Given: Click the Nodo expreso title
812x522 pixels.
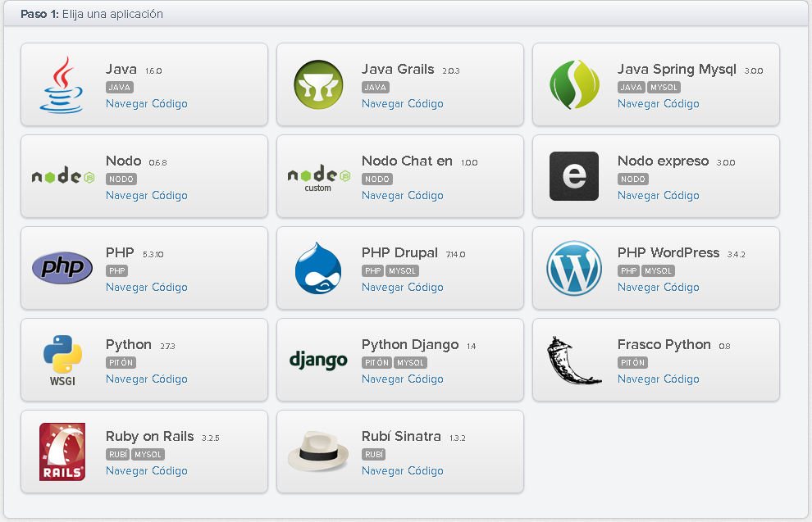Looking at the screenshot, I should click(x=663, y=161).
